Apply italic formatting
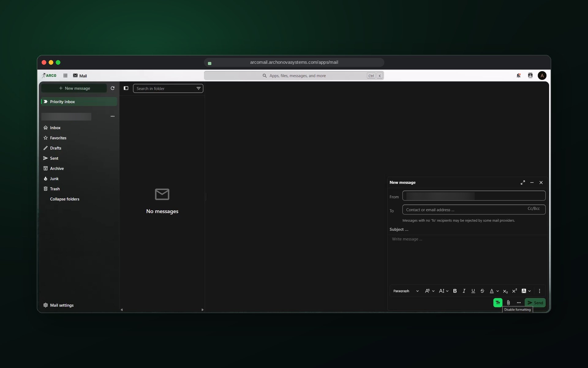588x368 pixels. click(464, 291)
